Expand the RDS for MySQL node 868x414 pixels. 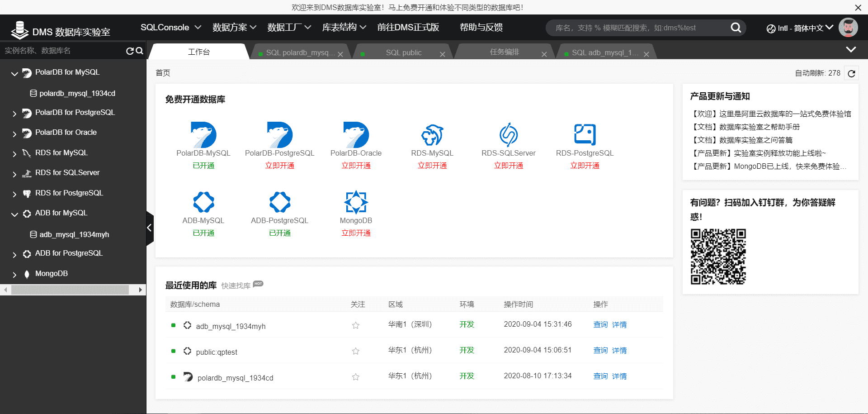coord(14,154)
